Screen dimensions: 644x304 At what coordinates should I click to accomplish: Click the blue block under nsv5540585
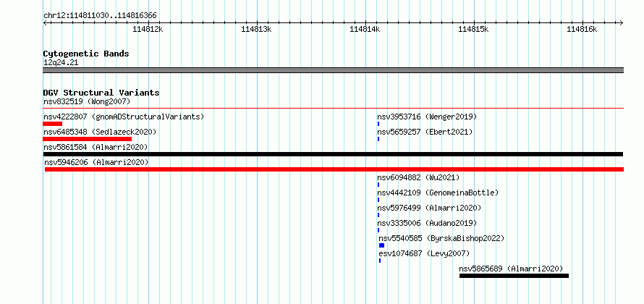pyautogui.click(x=382, y=245)
